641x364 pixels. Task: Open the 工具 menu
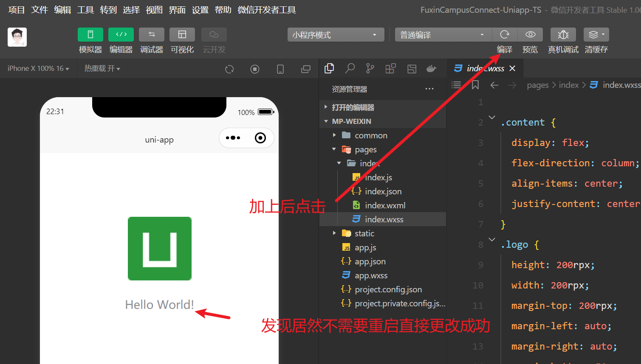click(85, 10)
